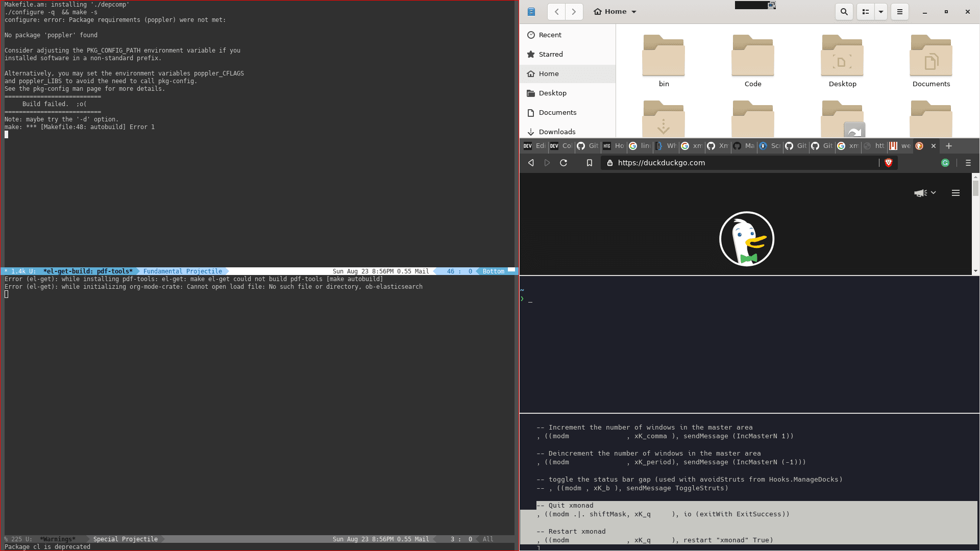Switch to the 'Sc' browser tab
The image size is (980, 551).
[770, 146]
